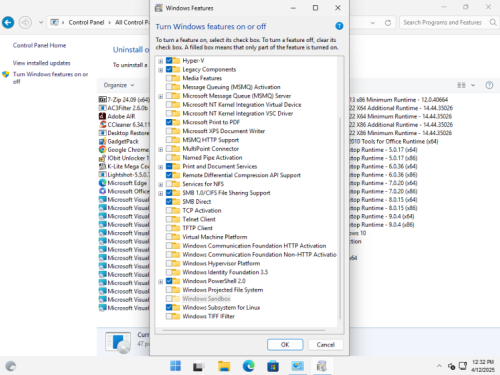The image size is (500, 375).
Task: Expand the Services for NFS node
Action: pos(161,184)
